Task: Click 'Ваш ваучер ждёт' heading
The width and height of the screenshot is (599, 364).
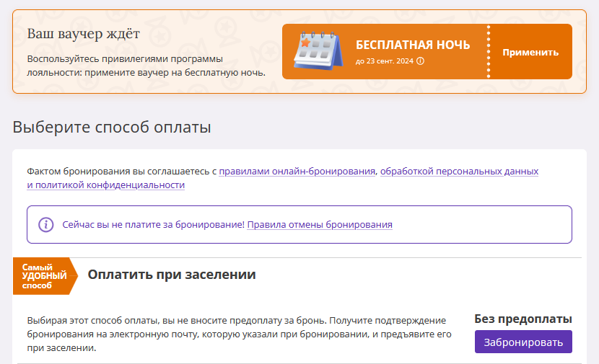Action: 83,34
